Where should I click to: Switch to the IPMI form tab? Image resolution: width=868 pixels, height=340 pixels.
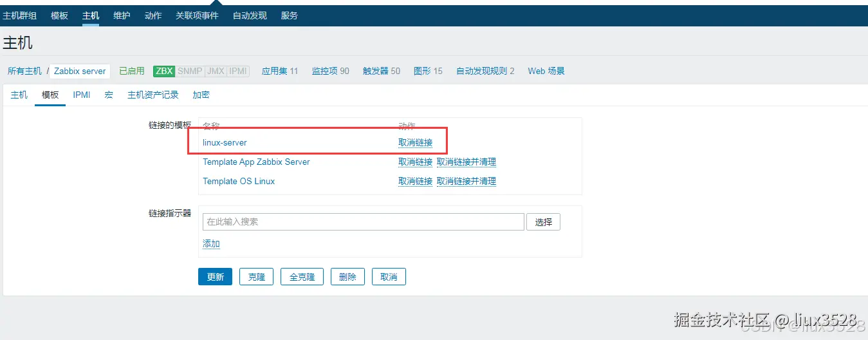(82, 95)
